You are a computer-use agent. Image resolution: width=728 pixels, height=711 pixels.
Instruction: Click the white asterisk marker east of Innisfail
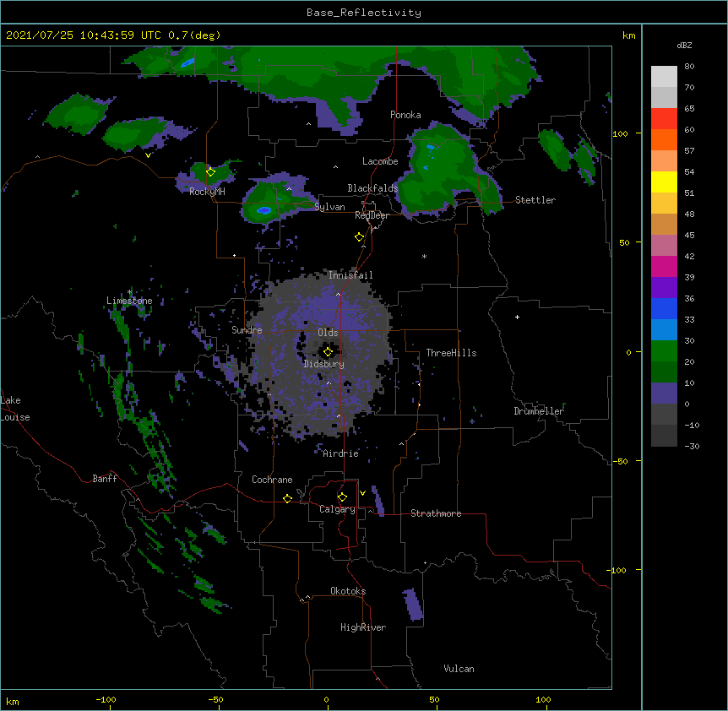coord(424,256)
